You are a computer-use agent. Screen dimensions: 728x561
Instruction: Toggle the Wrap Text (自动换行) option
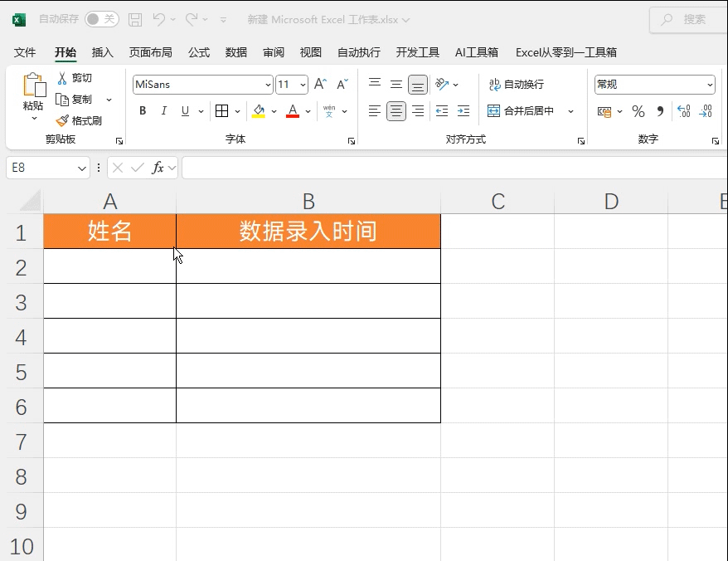(x=516, y=85)
